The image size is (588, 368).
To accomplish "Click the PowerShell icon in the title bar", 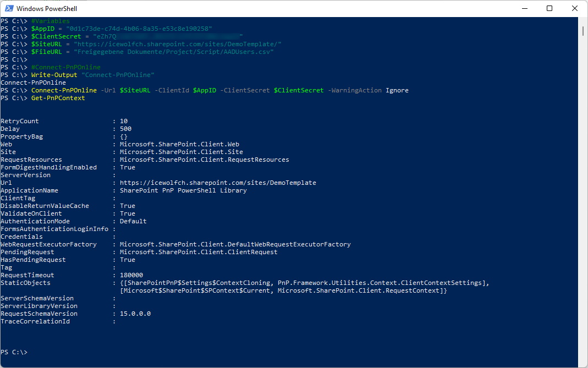I will 9,8.
